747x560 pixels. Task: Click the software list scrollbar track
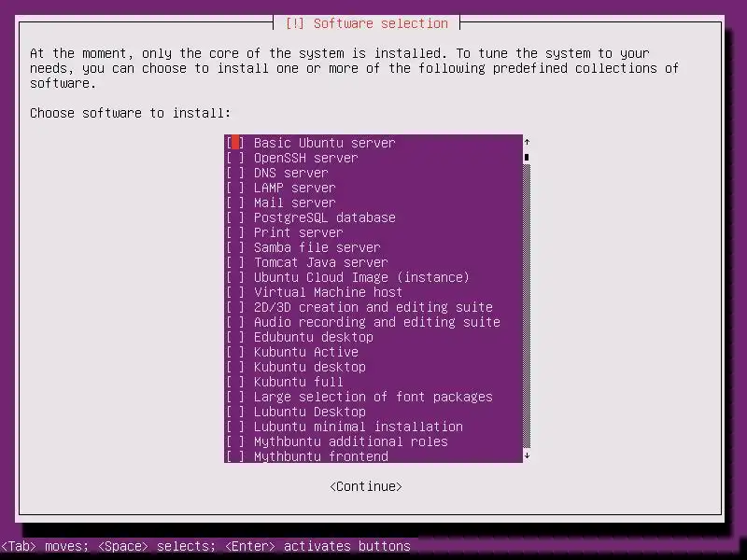(527, 306)
